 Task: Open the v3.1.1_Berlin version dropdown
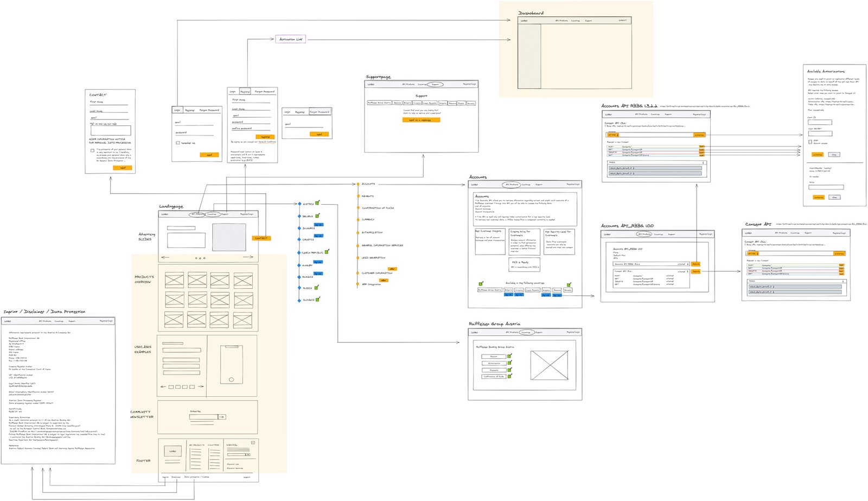(634, 168)
